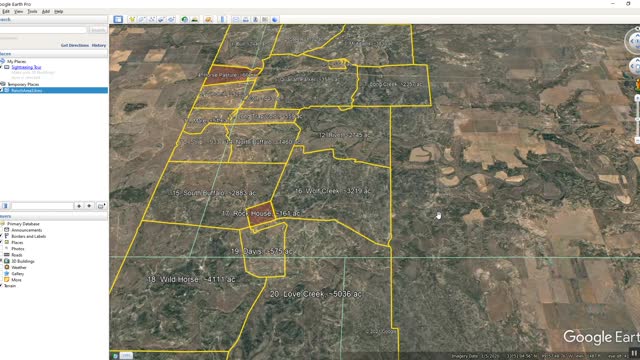Toggle the Photos layer checkbox

(1, 249)
